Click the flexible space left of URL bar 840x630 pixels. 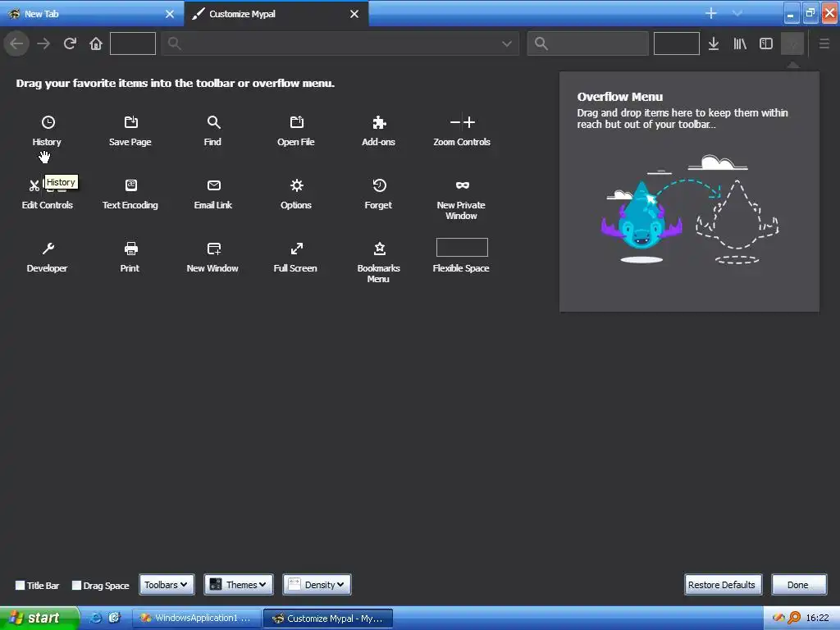[133, 43]
